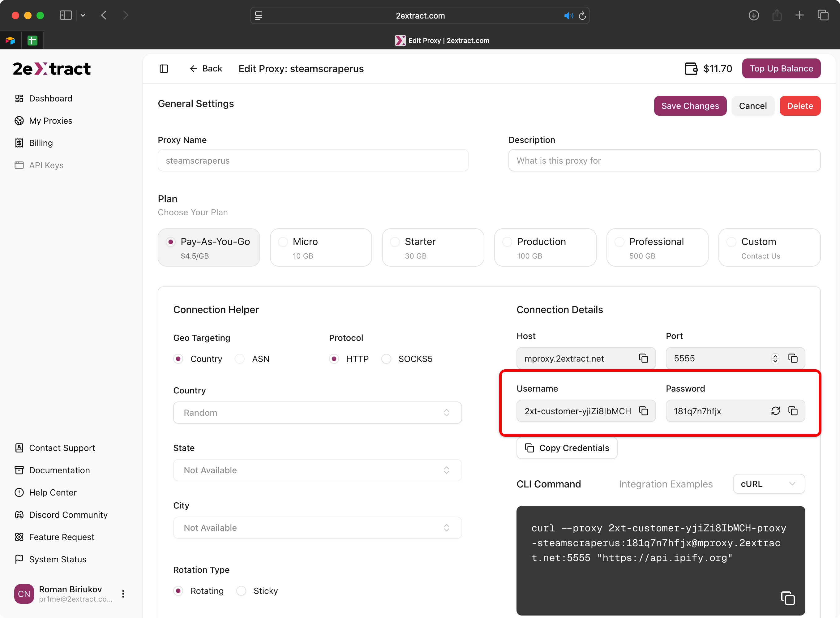Copy the Host value with copy icon
Image resolution: width=840 pixels, height=618 pixels.
(x=643, y=358)
